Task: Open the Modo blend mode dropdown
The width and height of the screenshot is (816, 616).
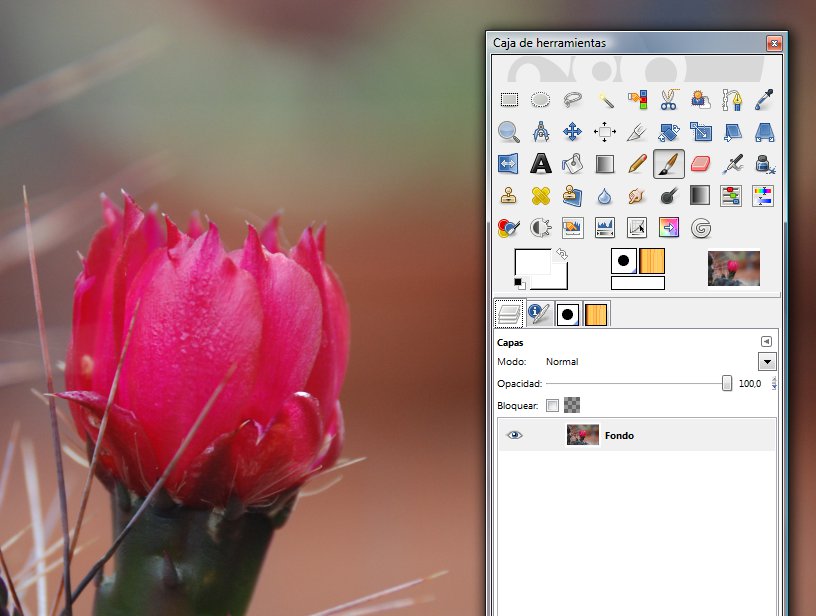Action: pos(767,362)
